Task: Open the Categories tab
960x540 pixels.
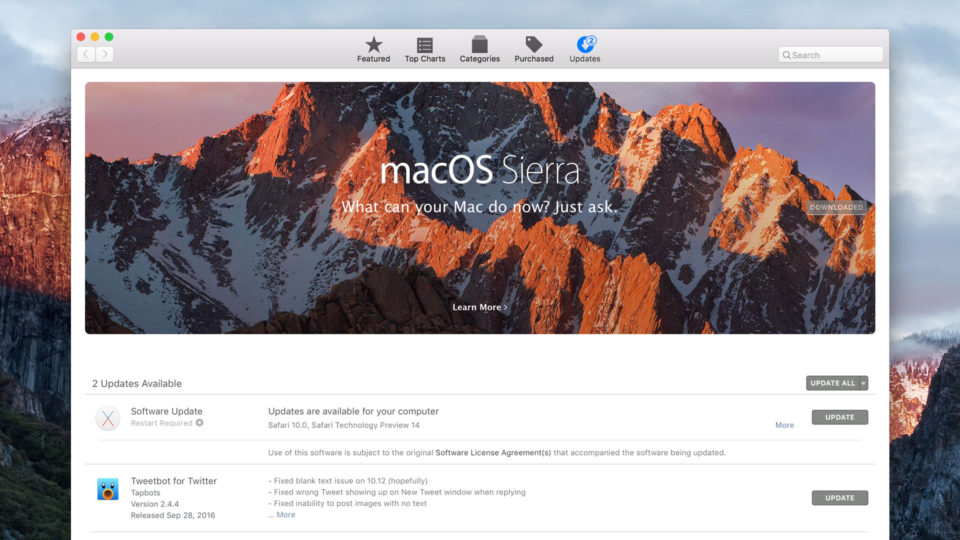Action: click(x=479, y=50)
